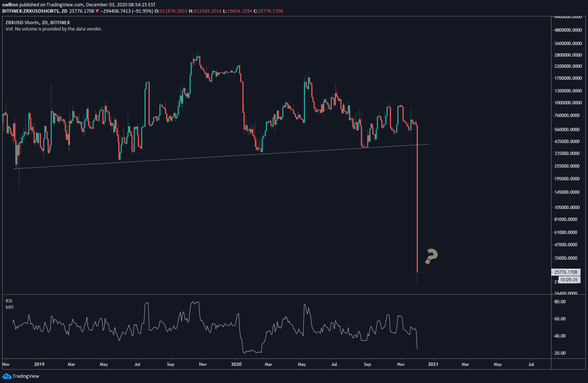
Task: Click the 1000000.0000 price scale label
Action: (568, 102)
